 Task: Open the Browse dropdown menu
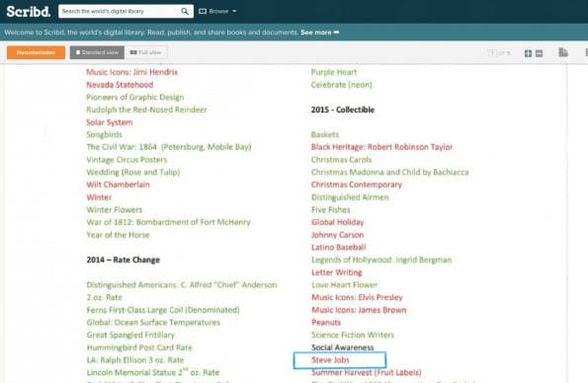pyautogui.click(x=217, y=11)
